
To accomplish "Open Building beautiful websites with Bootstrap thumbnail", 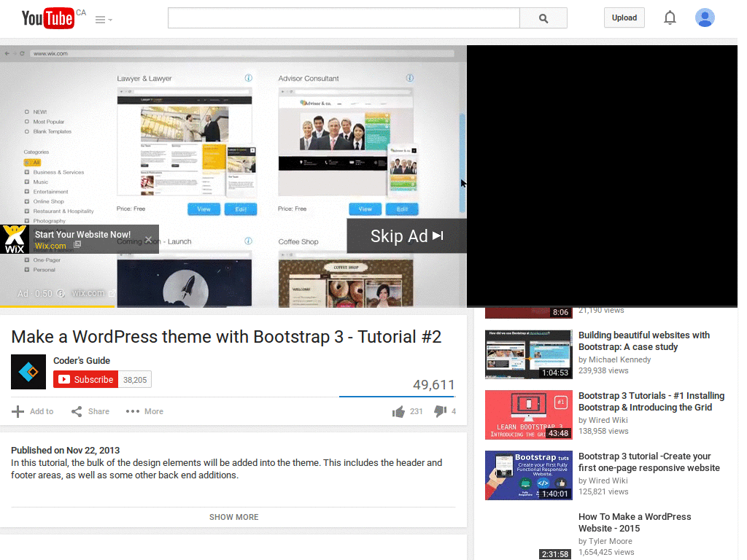I will [x=528, y=354].
